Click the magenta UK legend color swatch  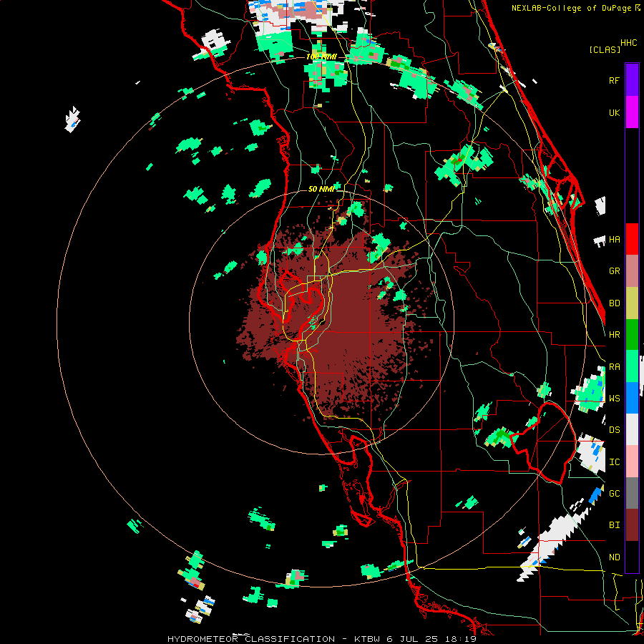pos(632,112)
